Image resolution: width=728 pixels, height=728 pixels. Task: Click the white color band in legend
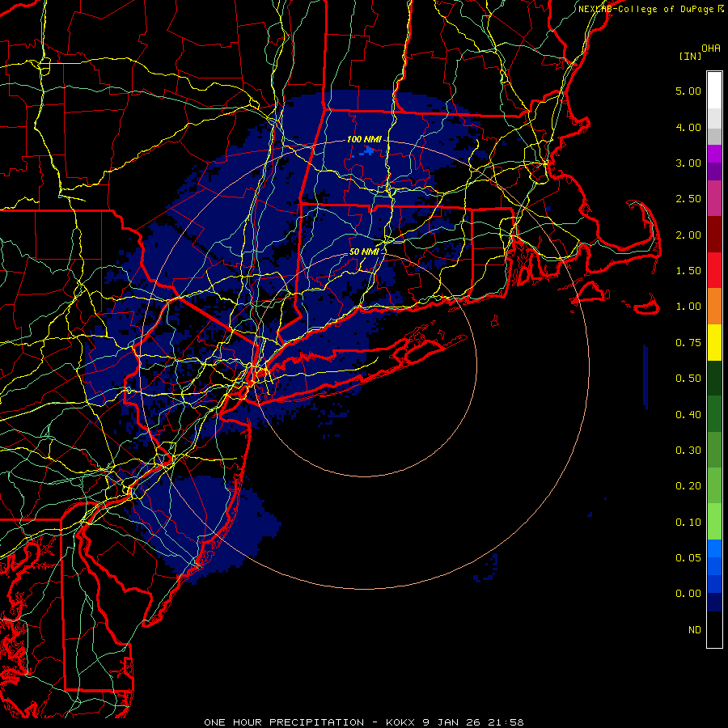714,91
